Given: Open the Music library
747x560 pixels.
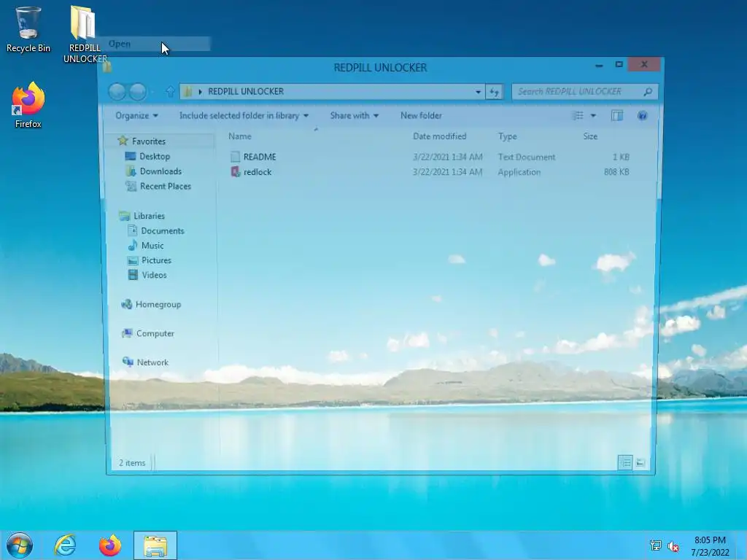Looking at the screenshot, I should tap(152, 246).
